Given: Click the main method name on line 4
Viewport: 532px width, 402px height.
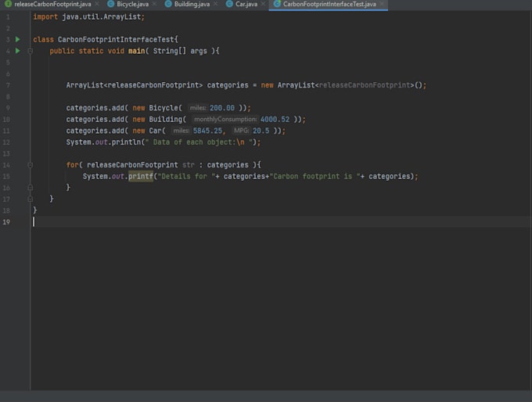Looking at the screenshot, I should [x=136, y=51].
